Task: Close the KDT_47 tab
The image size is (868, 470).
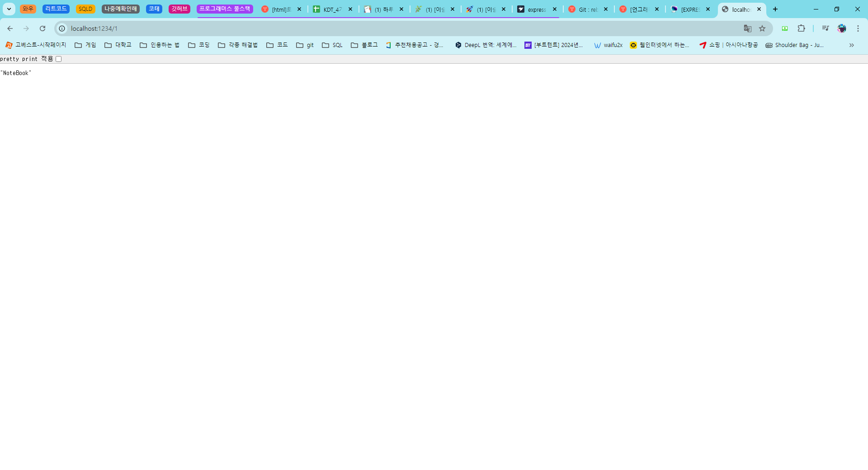Action: [350, 9]
